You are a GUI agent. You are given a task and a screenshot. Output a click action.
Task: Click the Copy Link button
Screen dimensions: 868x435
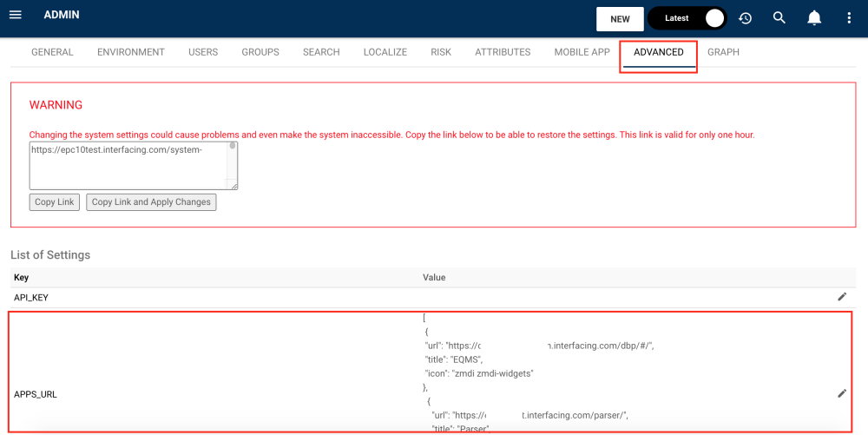coord(54,202)
